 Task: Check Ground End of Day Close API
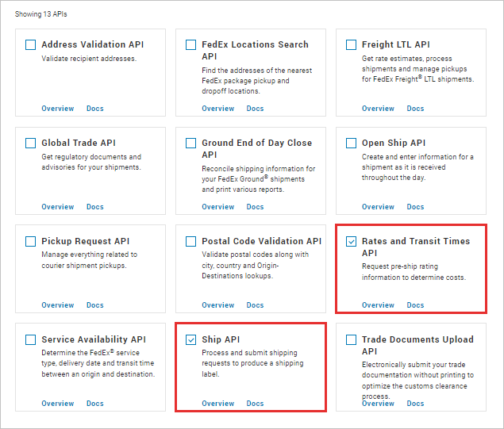(x=191, y=144)
